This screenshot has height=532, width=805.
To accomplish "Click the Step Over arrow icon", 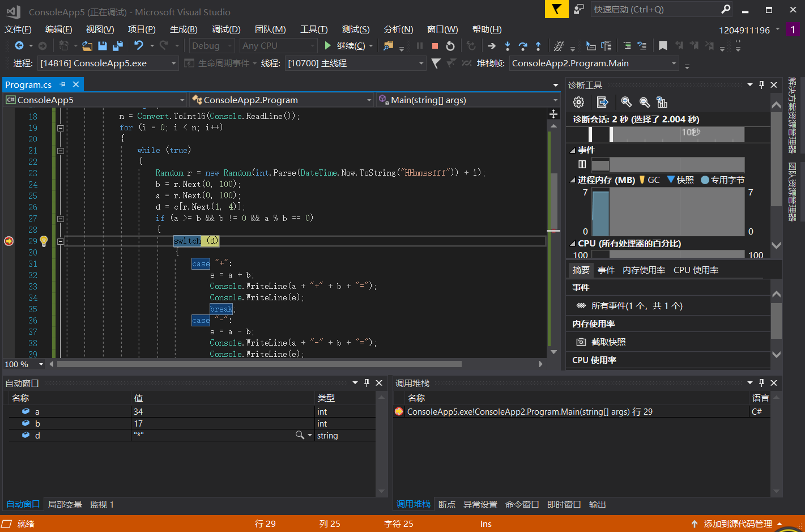I will point(522,46).
